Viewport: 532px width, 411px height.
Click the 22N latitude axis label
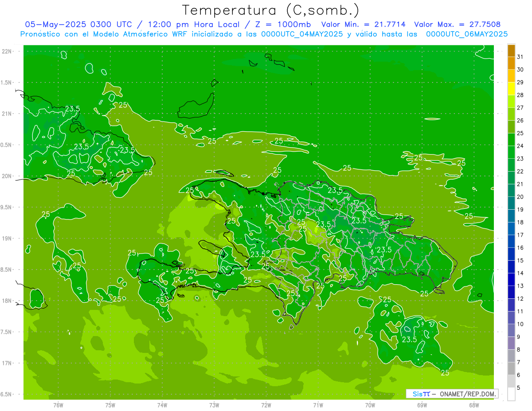click(x=7, y=51)
